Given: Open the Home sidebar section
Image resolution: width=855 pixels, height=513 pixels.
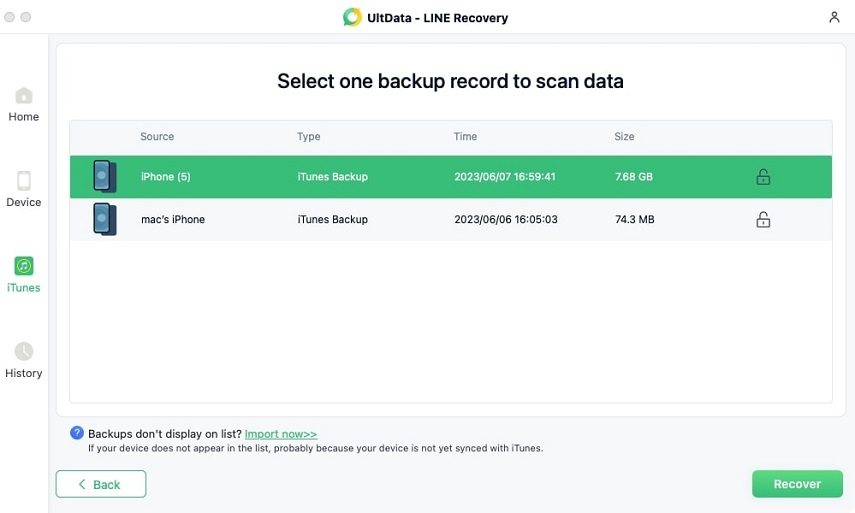Looking at the screenshot, I should tap(23, 105).
